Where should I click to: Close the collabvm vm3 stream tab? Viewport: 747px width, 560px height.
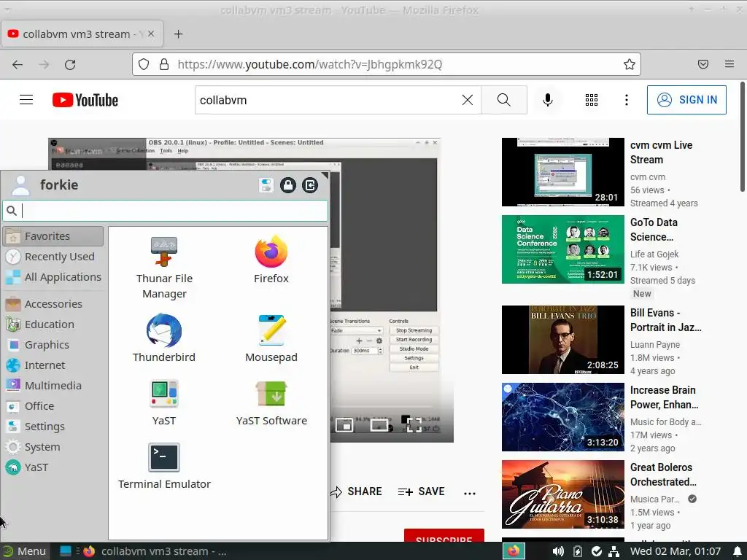pos(151,34)
